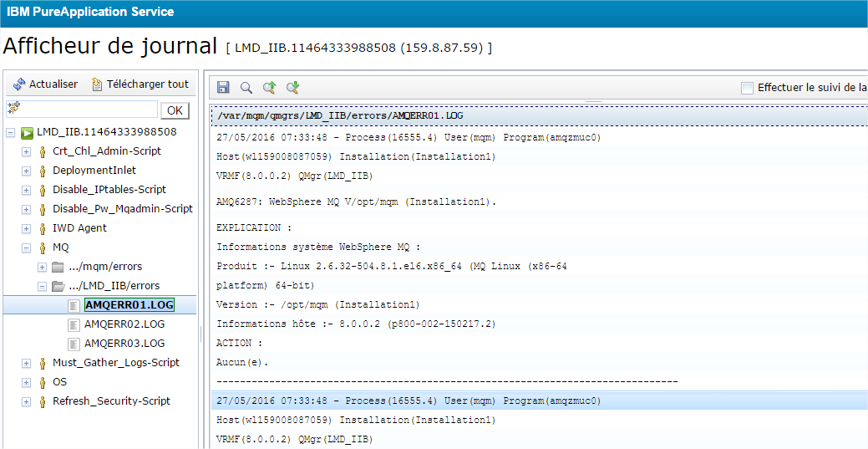Open AMQERR03.LOG in the tree
The image size is (868, 449).
[124, 344]
